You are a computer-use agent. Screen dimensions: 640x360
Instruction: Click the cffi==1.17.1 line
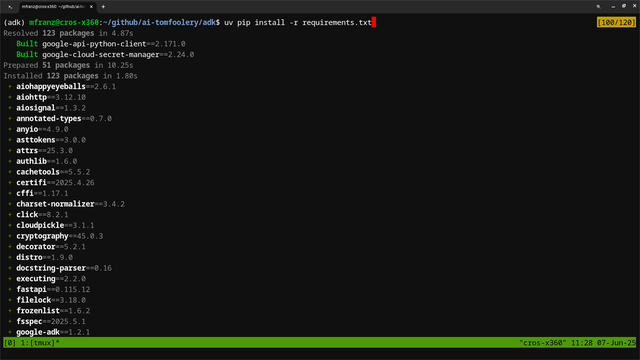tap(38, 193)
